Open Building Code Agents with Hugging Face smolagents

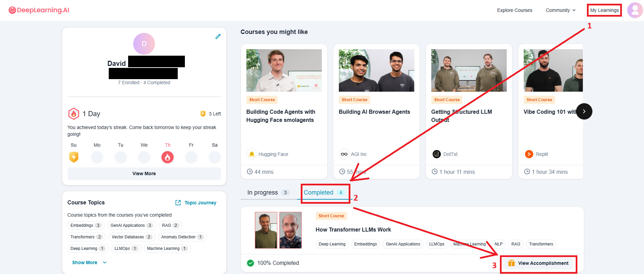281,116
